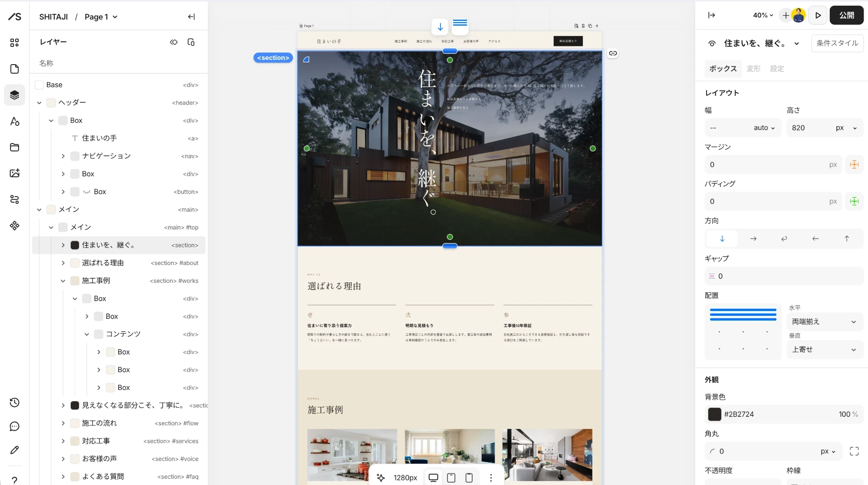Click the plus add page icon above canvas
Image resolution: width=868 pixels, height=485 pixels.
click(x=597, y=26)
